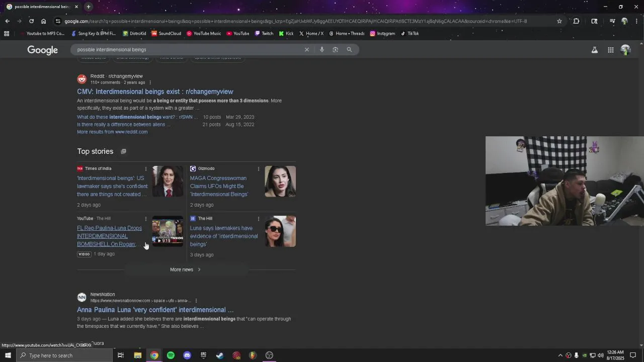Go back using the browser back arrow

[7, 21]
